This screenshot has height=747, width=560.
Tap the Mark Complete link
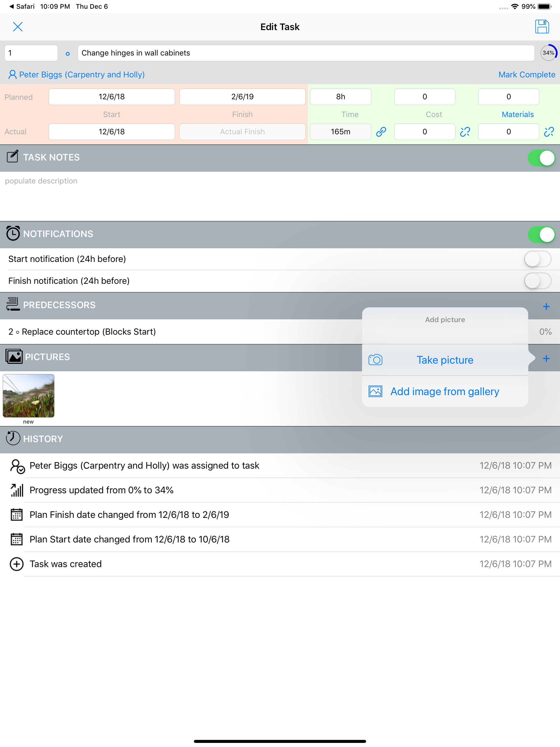(527, 75)
